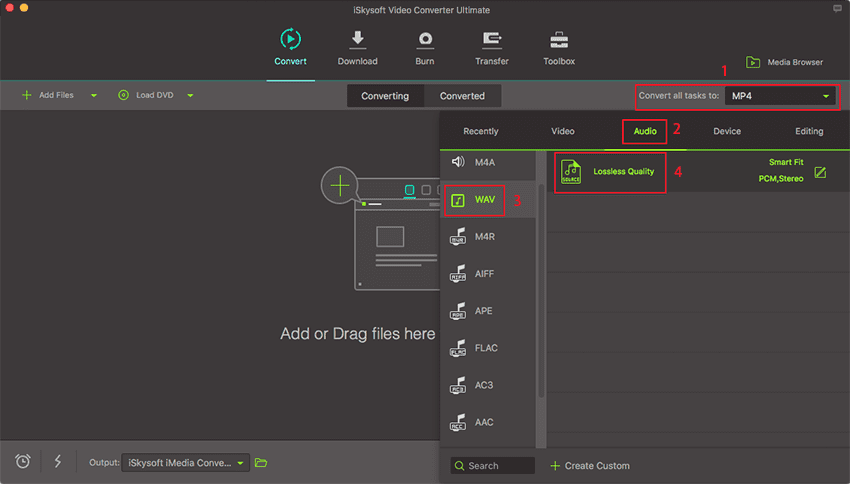Image resolution: width=850 pixels, height=484 pixels.
Task: Select the Device format tab
Action: point(727,131)
